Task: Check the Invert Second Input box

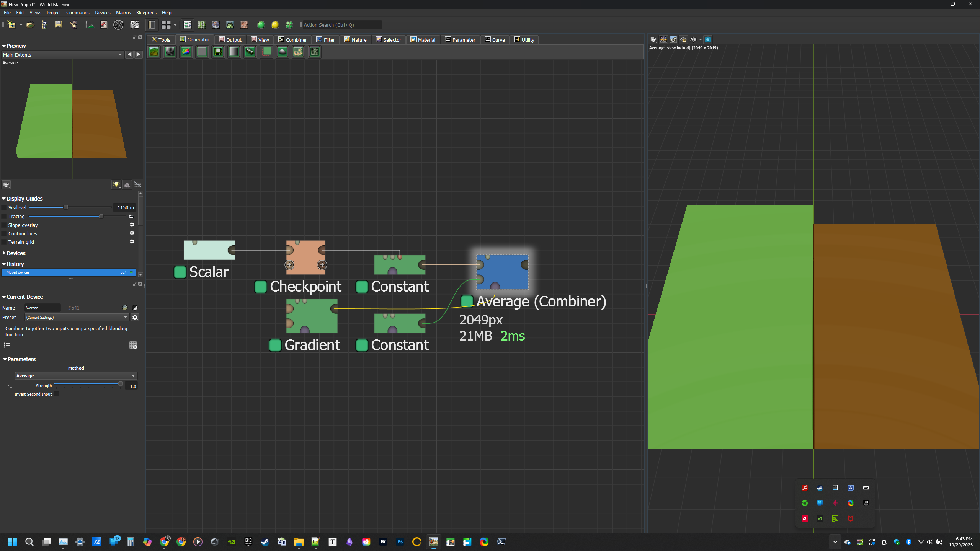Action: 56,394
